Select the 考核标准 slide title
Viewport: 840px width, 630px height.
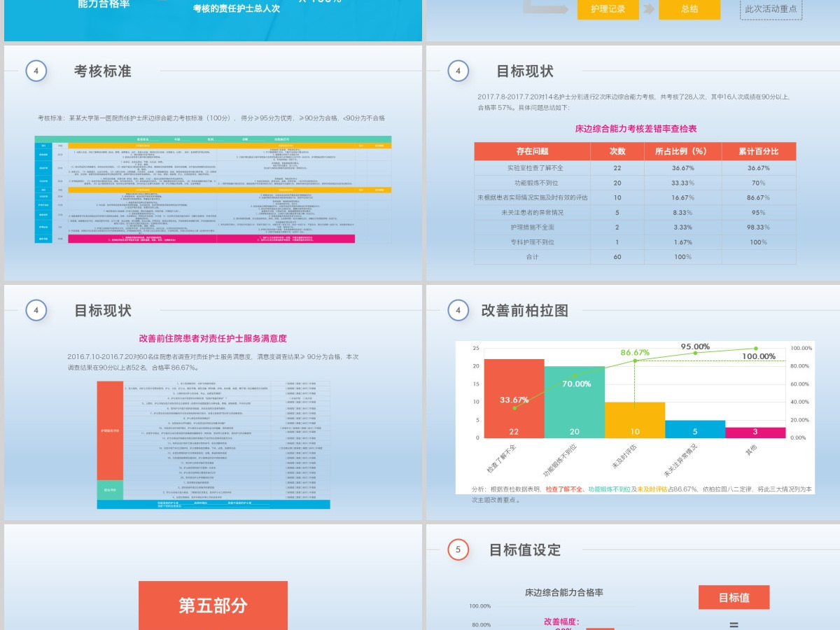tap(103, 71)
